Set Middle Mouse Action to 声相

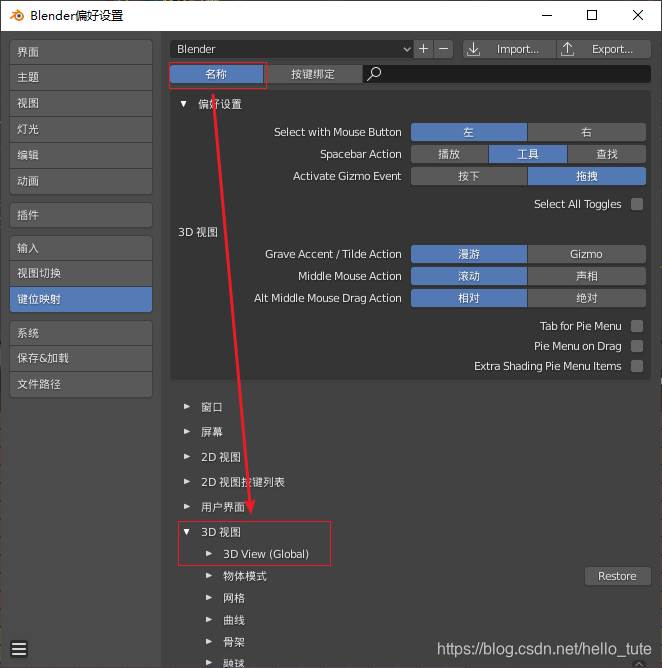tap(587, 276)
